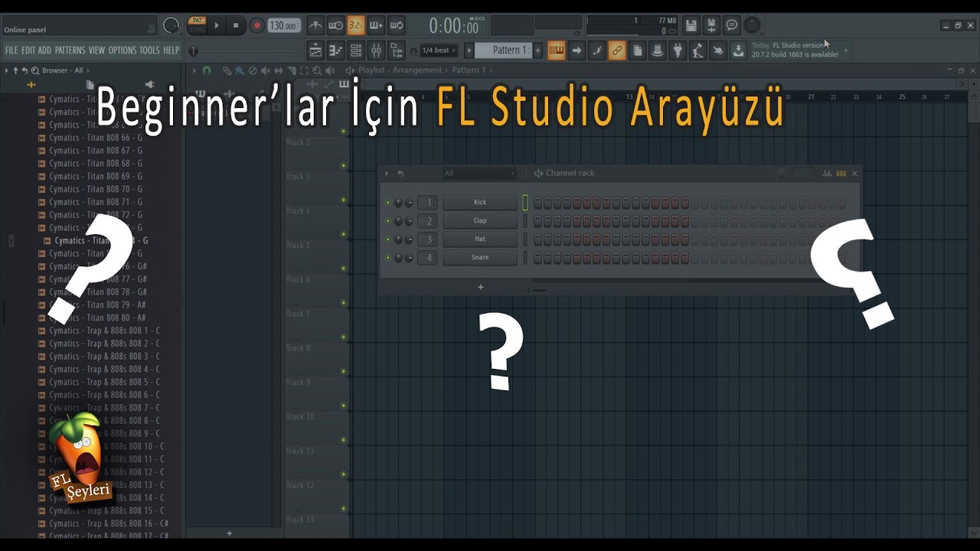The image size is (980, 551).
Task: Toggle Channel rack step sequencer view icon
Action: coord(841,174)
